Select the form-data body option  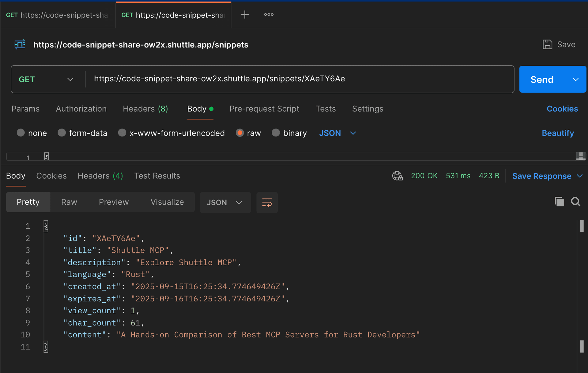62,132
